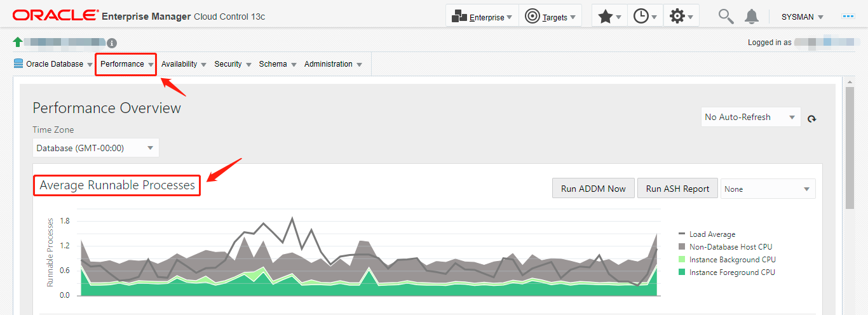The width and height of the screenshot is (868, 315).
Task: Open the Setup gear menu
Action: tap(681, 16)
